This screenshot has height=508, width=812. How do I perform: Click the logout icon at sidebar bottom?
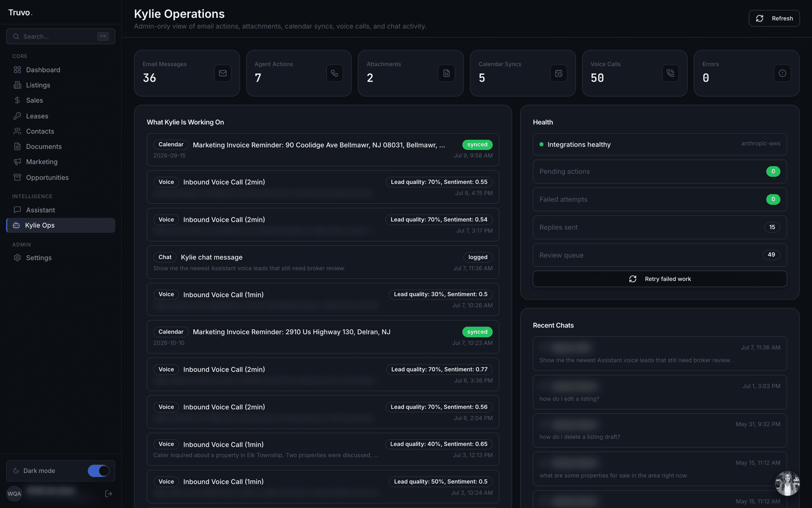[x=108, y=493]
